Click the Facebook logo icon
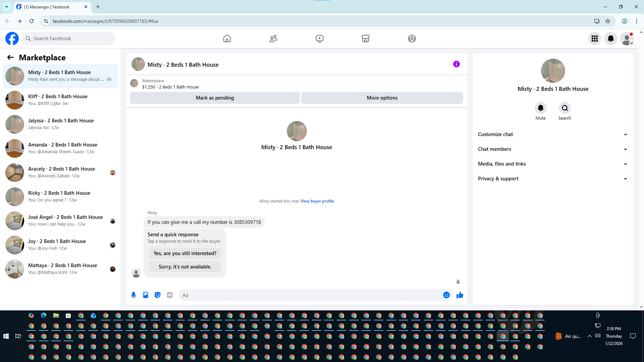 click(12, 39)
